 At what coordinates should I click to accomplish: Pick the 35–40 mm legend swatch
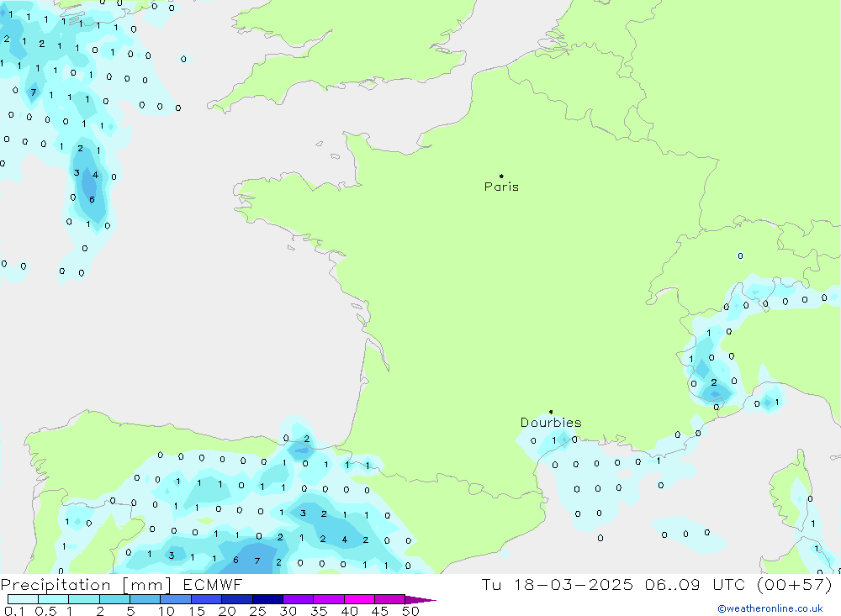329,599
